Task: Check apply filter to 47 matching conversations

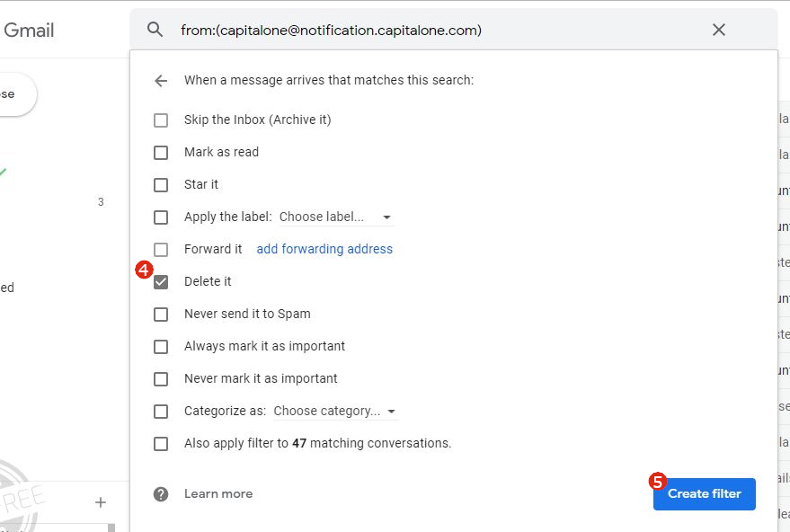Action: point(161,443)
